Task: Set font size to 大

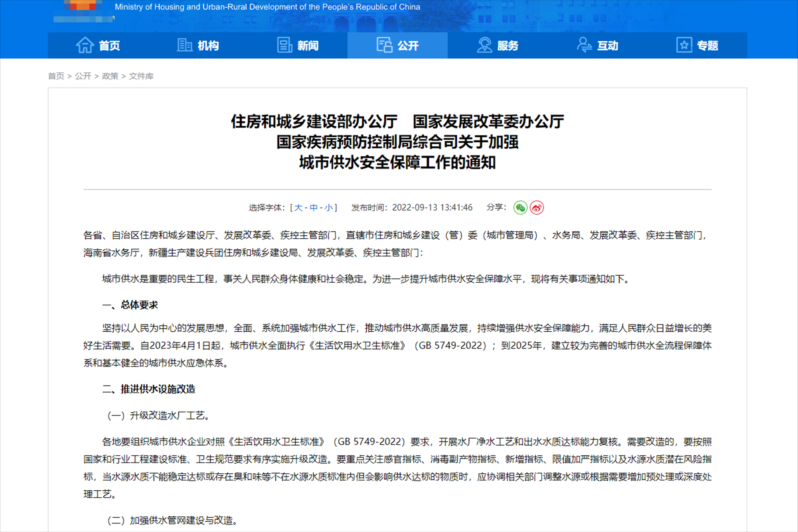Action: pyautogui.click(x=298, y=208)
